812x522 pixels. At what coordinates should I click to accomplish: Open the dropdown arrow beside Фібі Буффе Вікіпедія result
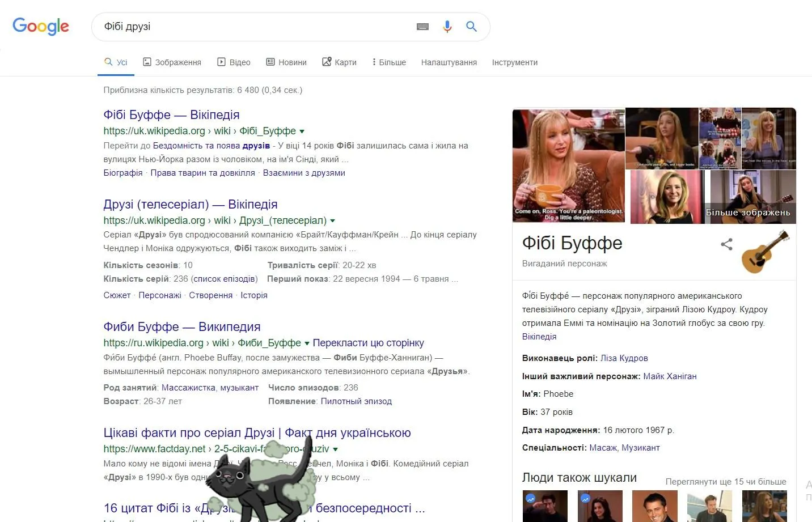(x=302, y=131)
